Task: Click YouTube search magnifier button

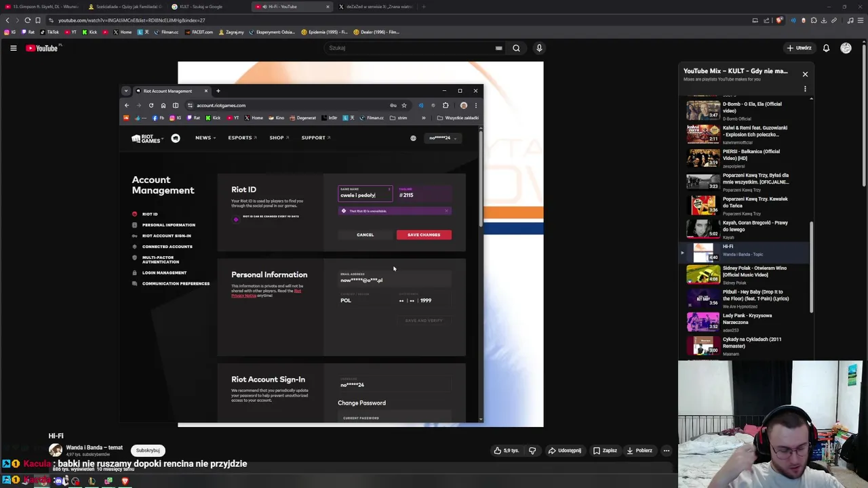Action: [x=516, y=48]
